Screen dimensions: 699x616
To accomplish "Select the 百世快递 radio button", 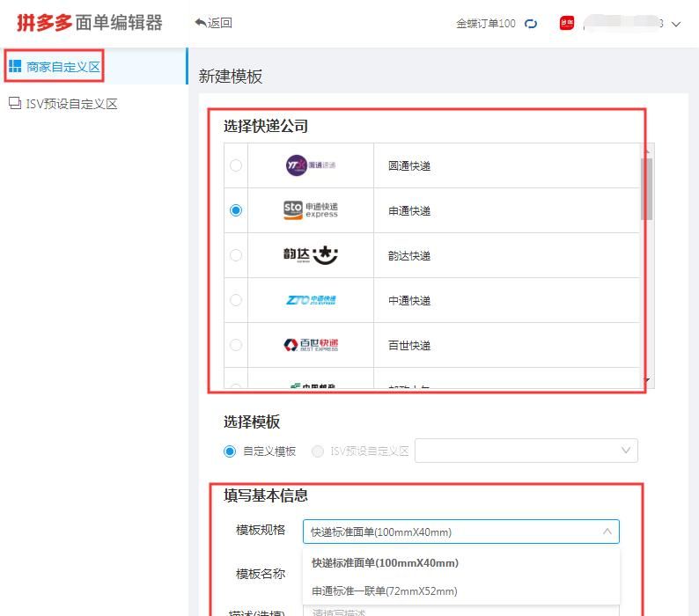I will 236,345.
